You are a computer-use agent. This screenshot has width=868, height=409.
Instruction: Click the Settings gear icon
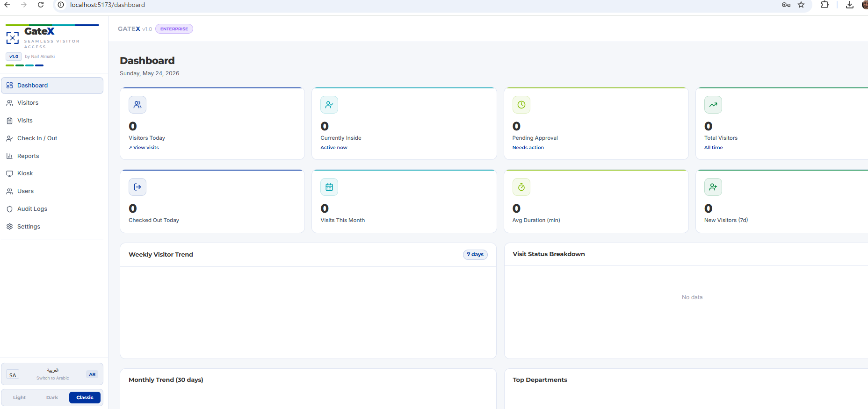[x=9, y=227]
